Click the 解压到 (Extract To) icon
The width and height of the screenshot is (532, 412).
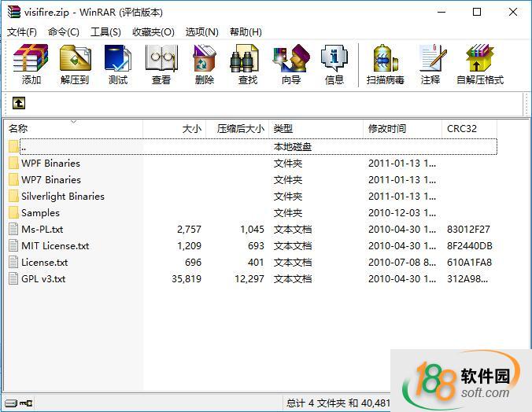pyautogui.click(x=75, y=63)
